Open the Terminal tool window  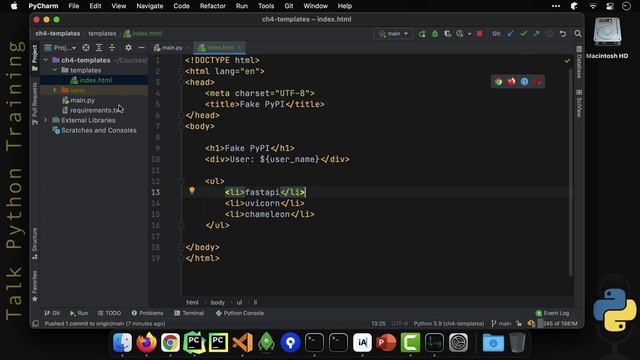point(189,313)
